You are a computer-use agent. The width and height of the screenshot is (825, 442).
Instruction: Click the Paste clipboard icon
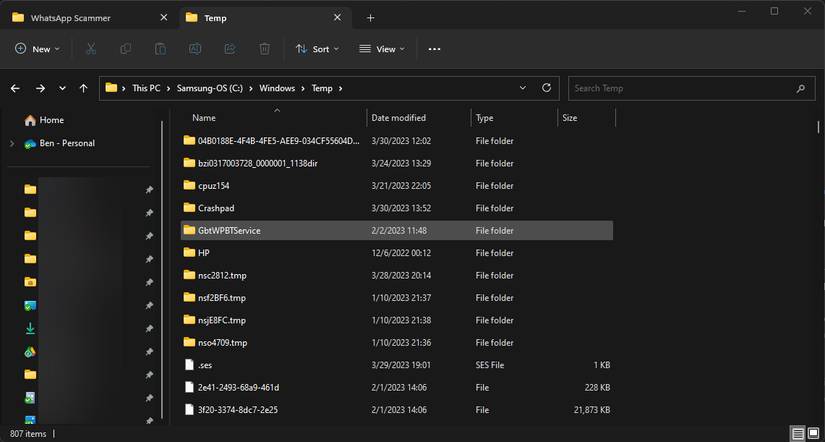coord(160,48)
